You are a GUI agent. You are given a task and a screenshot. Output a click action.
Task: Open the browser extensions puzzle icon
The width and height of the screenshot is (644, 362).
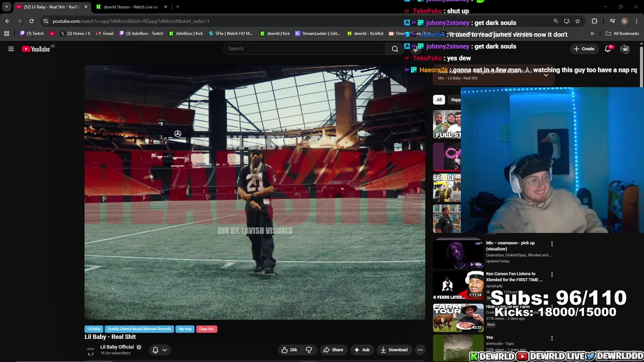pos(595,21)
